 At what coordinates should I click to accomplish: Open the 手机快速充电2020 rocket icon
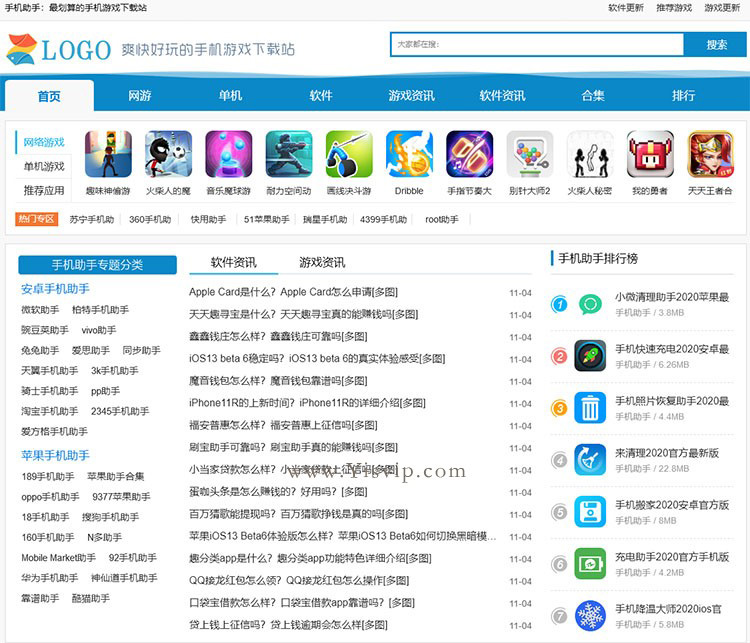pyautogui.click(x=590, y=355)
